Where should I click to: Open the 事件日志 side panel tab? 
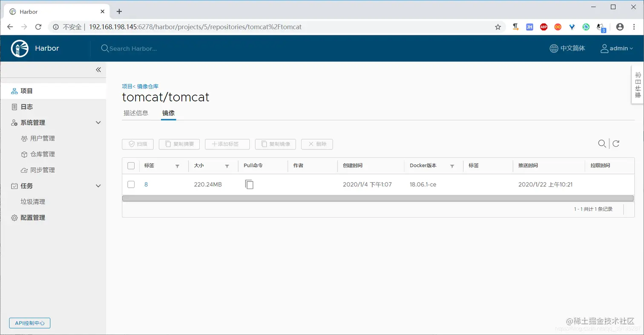point(638,85)
